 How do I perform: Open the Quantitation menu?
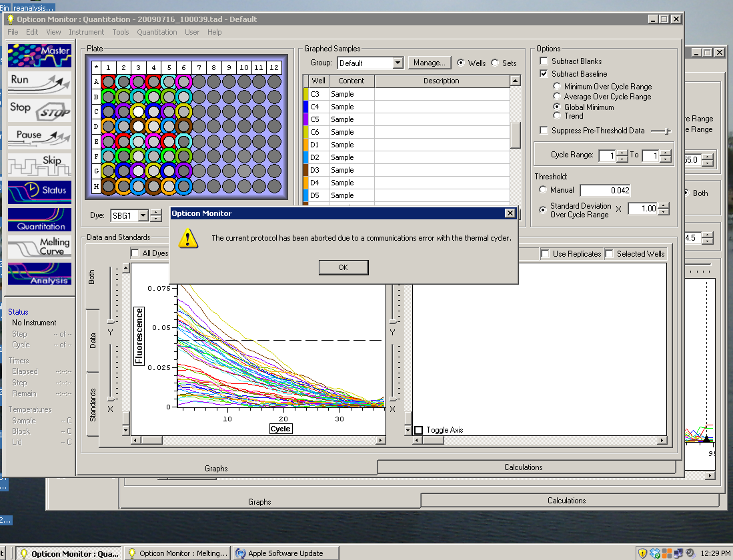coord(157,32)
